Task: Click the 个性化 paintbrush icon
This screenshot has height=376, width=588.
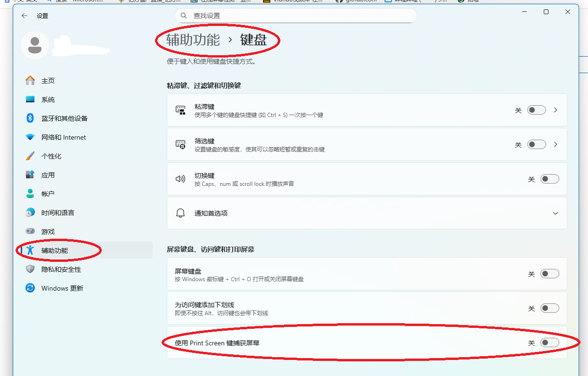Action: tap(30, 156)
